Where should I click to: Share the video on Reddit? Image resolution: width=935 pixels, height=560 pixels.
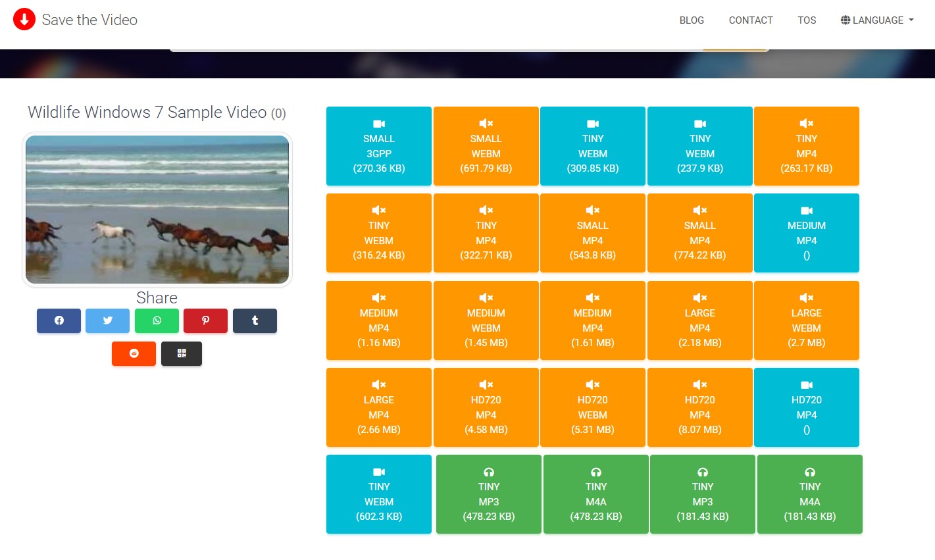pos(134,353)
